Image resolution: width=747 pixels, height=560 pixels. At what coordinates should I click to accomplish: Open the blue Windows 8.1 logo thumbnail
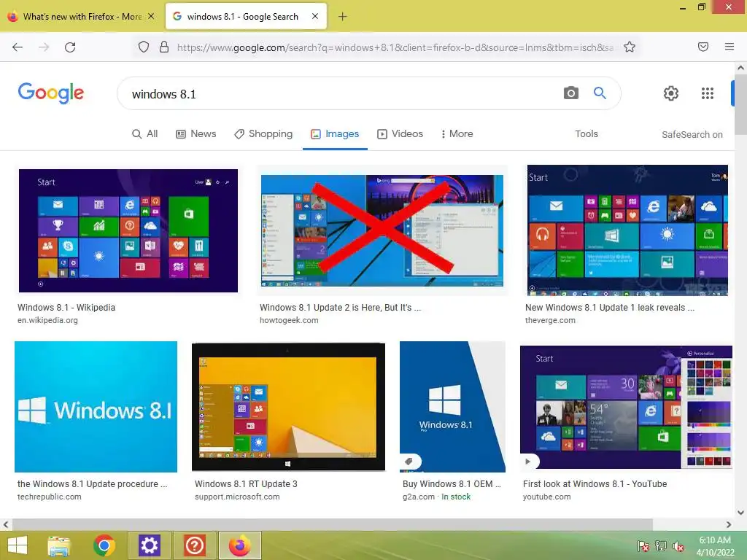coord(96,407)
